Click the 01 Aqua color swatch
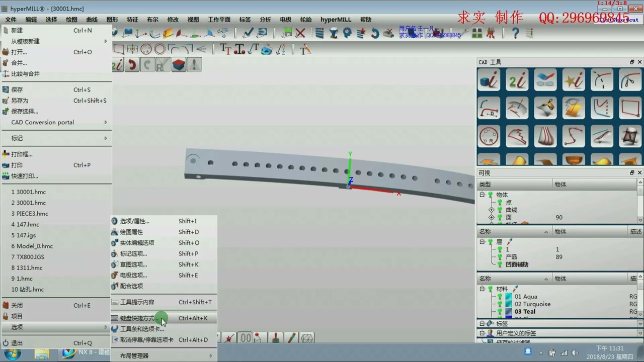The image size is (644, 362). click(x=509, y=297)
